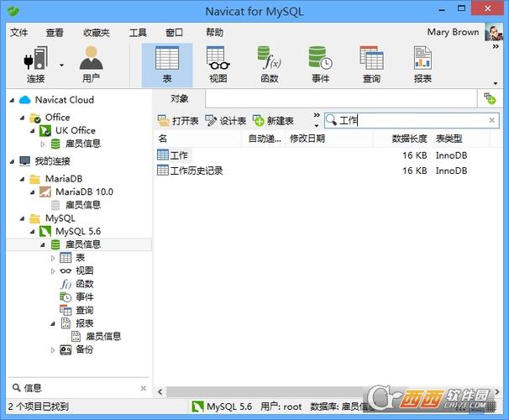Click InnoDB in the 工作历史记录 row

pyautogui.click(x=451, y=171)
